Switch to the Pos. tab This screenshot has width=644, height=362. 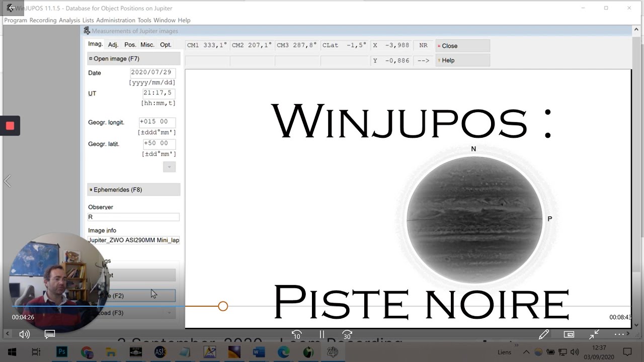(x=130, y=45)
